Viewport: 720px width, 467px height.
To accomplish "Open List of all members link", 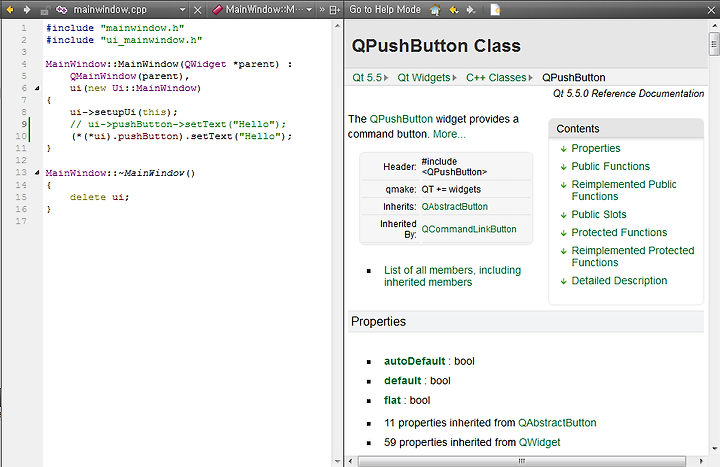I will point(452,276).
